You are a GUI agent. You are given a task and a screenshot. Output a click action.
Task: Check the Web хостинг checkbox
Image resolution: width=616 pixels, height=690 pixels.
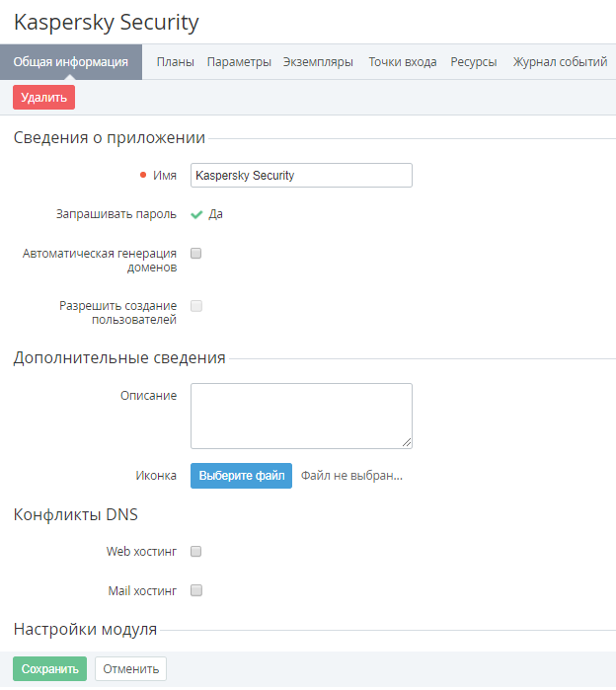196,552
